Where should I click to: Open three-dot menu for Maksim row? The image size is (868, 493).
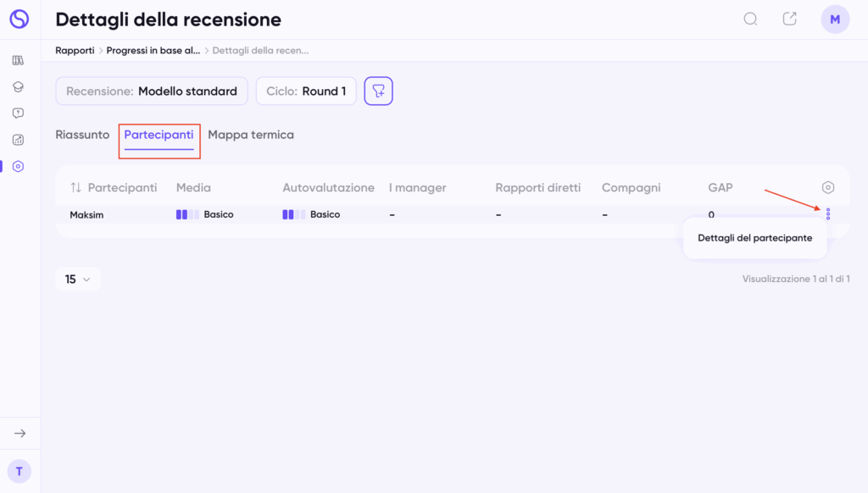[828, 214]
